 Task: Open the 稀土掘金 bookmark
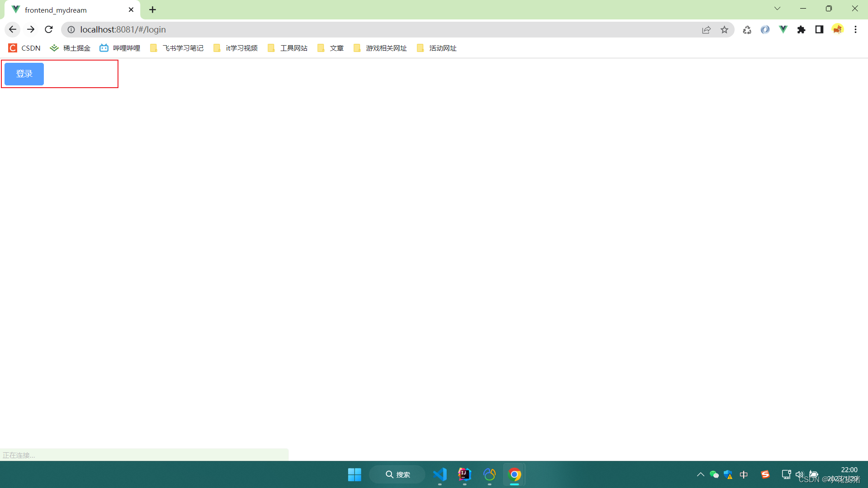[x=70, y=48]
